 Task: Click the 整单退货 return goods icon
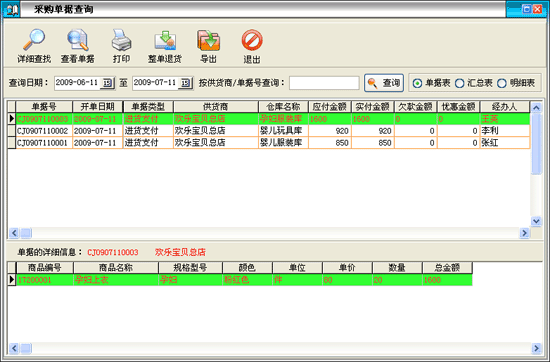165,41
